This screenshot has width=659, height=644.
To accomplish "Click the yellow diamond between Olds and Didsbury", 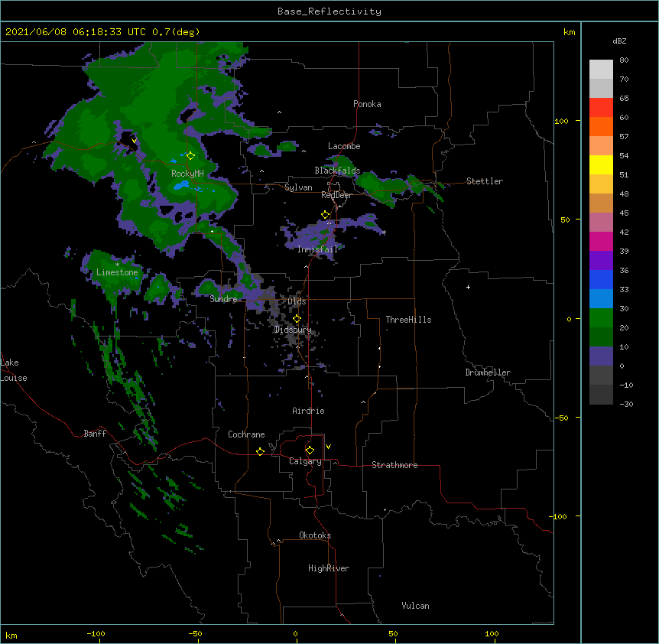I will point(297,319).
